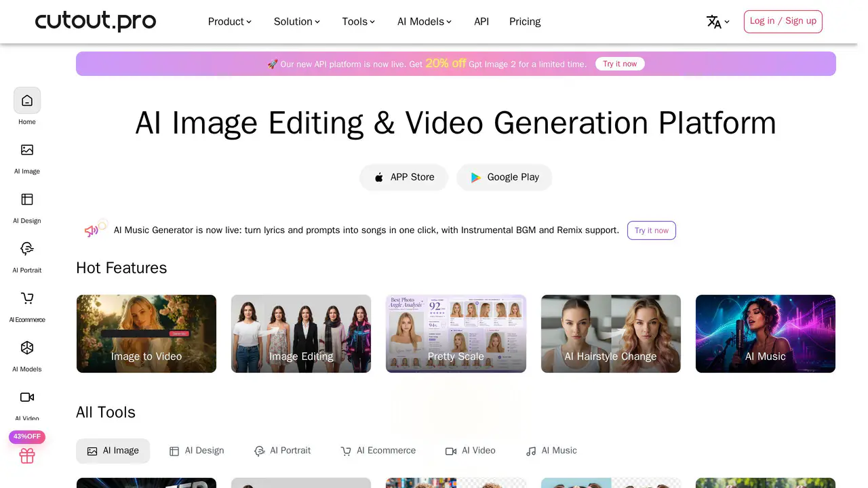
Task: Expand the Solution menu
Action: coord(297,22)
